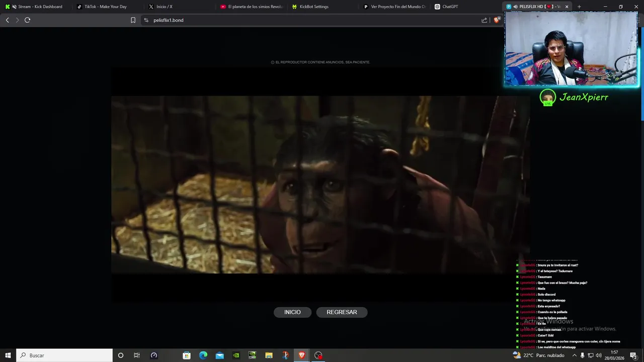
Task: Open site settings icon beside the URL
Action: [146, 20]
